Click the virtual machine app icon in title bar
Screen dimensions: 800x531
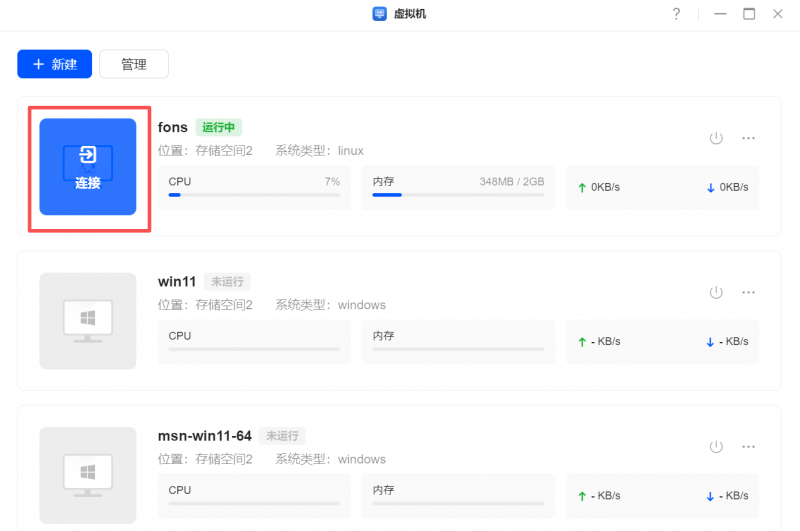click(x=380, y=14)
